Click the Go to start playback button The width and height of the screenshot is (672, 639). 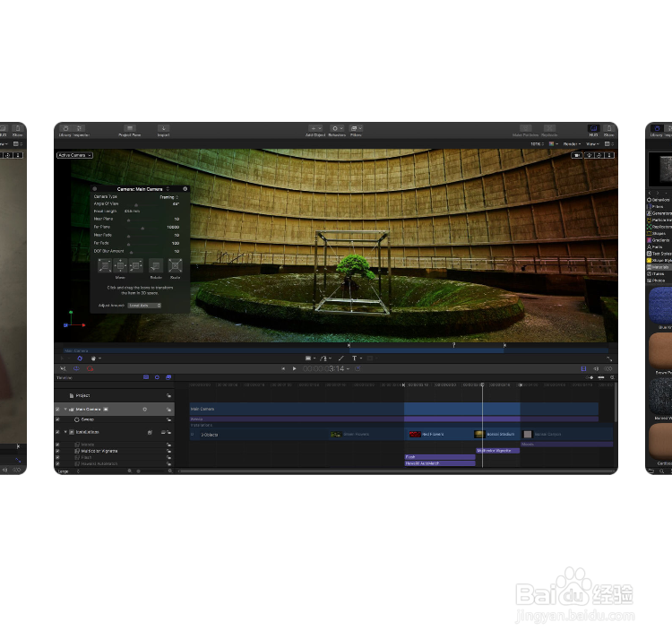click(283, 368)
